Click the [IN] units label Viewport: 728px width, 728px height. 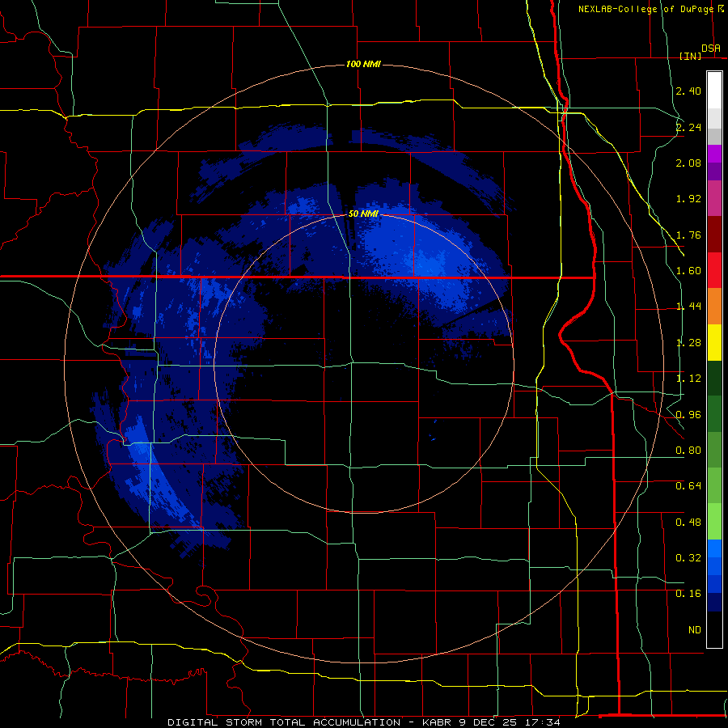pos(690,56)
